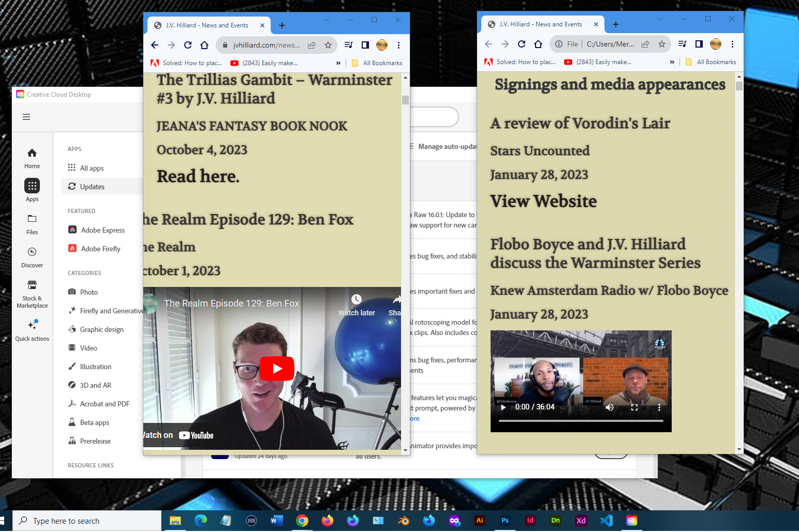This screenshot has height=532, width=799.
Task: Reload page in right Chrome window
Action: [x=522, y=44]
